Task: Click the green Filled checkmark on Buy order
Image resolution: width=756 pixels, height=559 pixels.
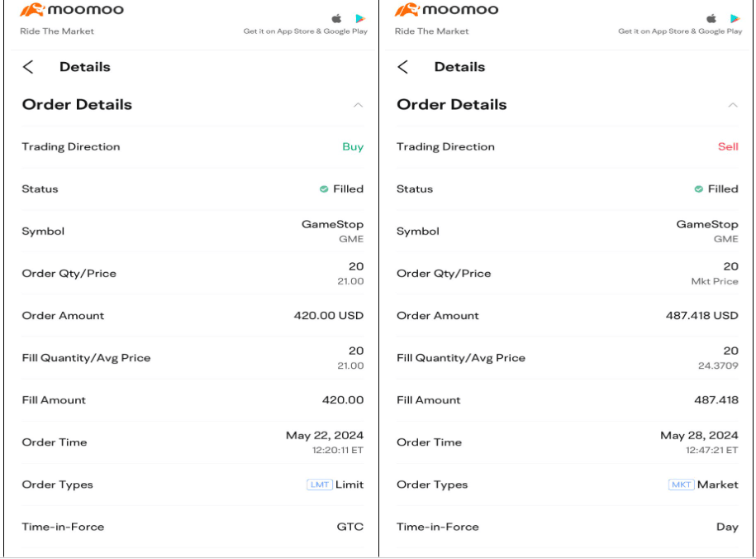Action: [x=324, y=189]
